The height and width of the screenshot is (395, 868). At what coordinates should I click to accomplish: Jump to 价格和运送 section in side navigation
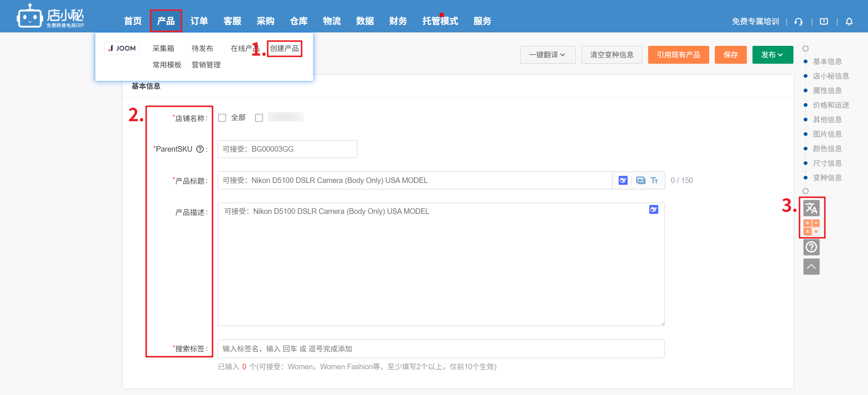point(831,105)
